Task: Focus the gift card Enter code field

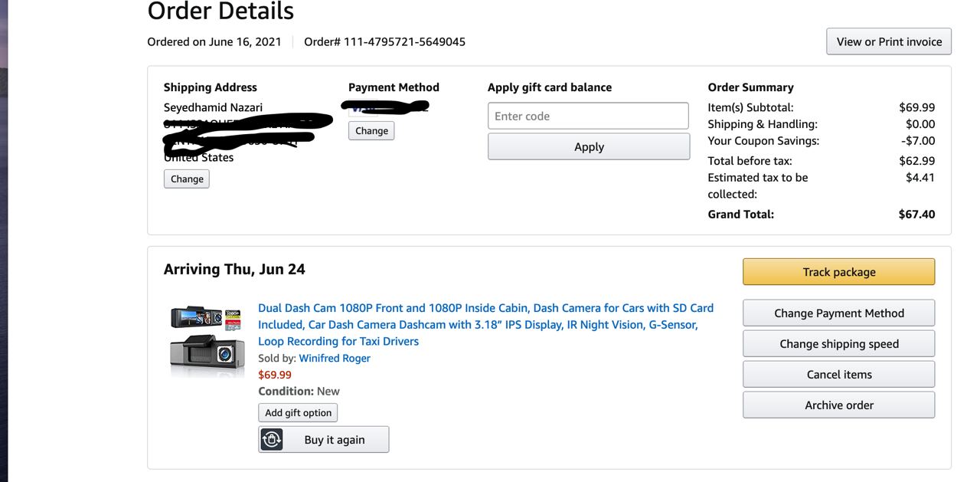Action: coord(588,116)
